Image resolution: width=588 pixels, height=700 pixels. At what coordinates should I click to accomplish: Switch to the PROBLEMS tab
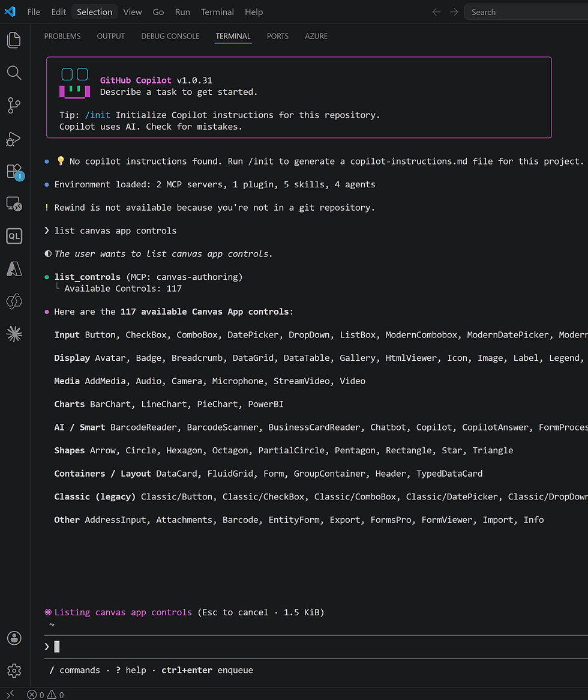coord(62,36)
